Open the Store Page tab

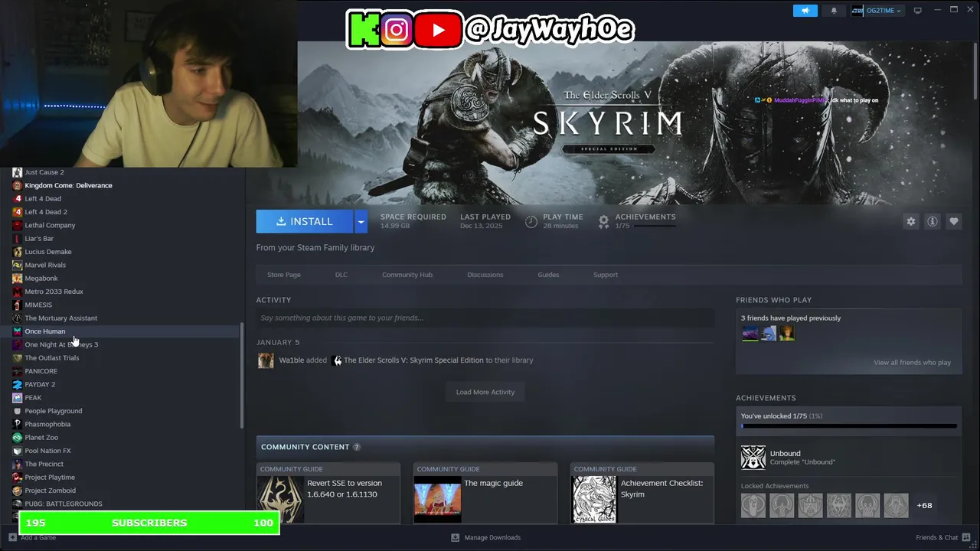(x=284, y=275)
